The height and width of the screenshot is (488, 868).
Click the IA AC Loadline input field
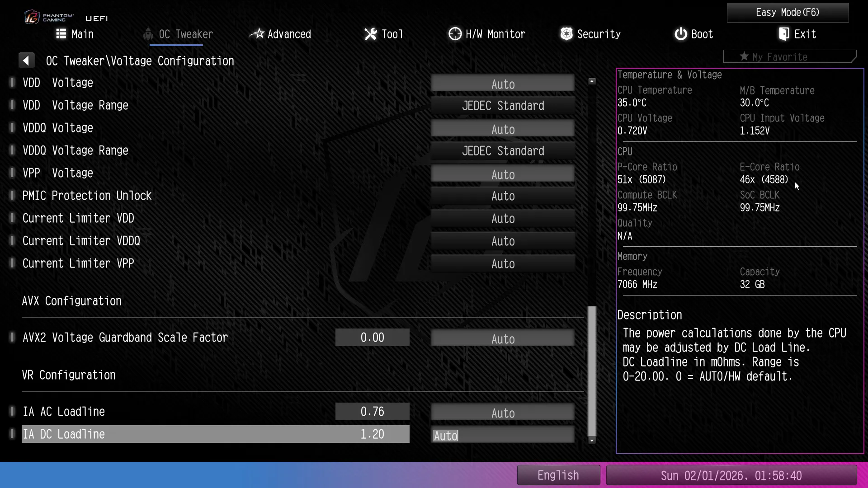click(503, 413)
